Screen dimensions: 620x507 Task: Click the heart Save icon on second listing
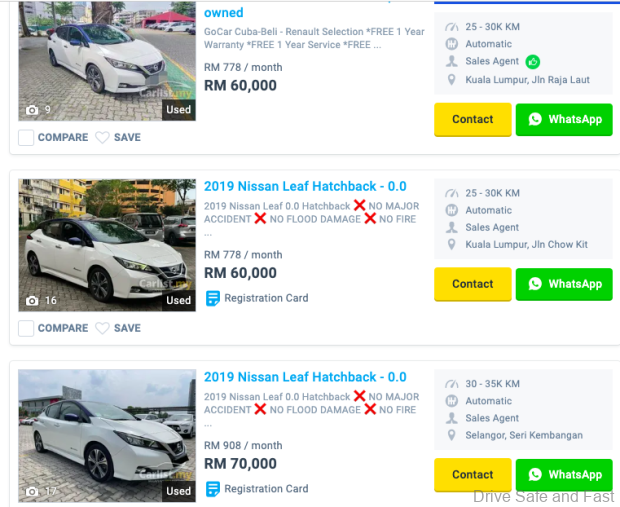point(102,328)
